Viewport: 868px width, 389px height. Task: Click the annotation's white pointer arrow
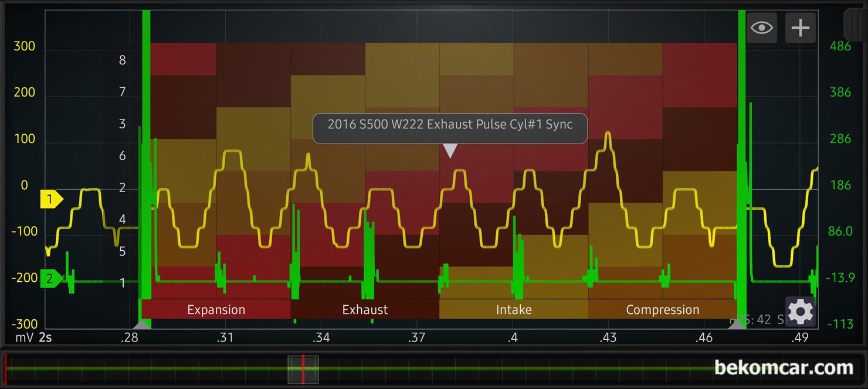pos(450,151)
